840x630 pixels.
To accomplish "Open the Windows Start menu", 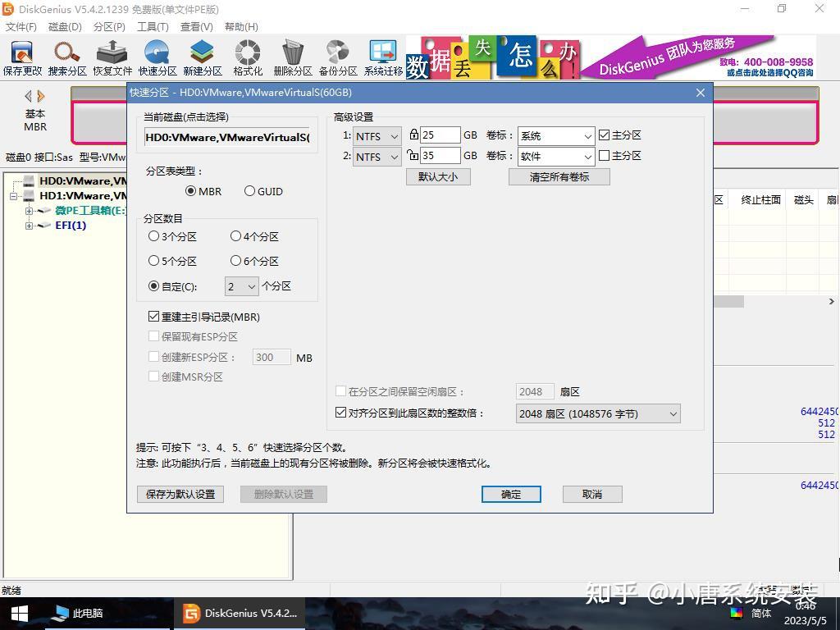I will [19, 614].
